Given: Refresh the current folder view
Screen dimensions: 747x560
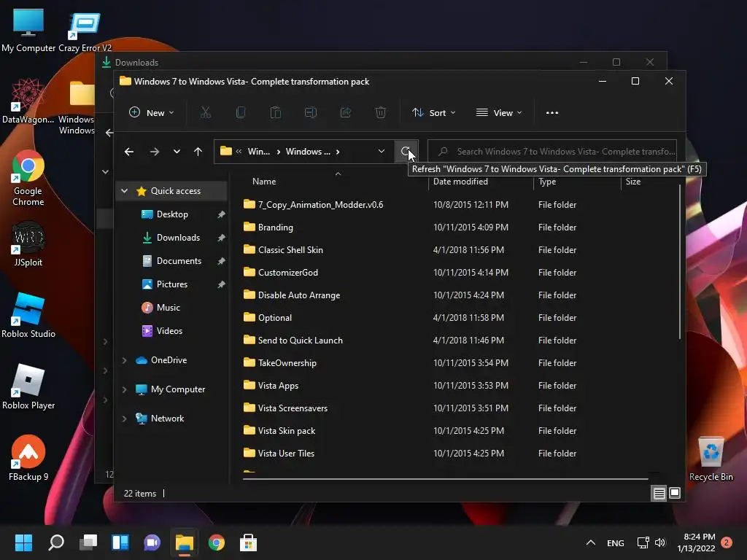Looking at the screenshot, I should [406, 152].
